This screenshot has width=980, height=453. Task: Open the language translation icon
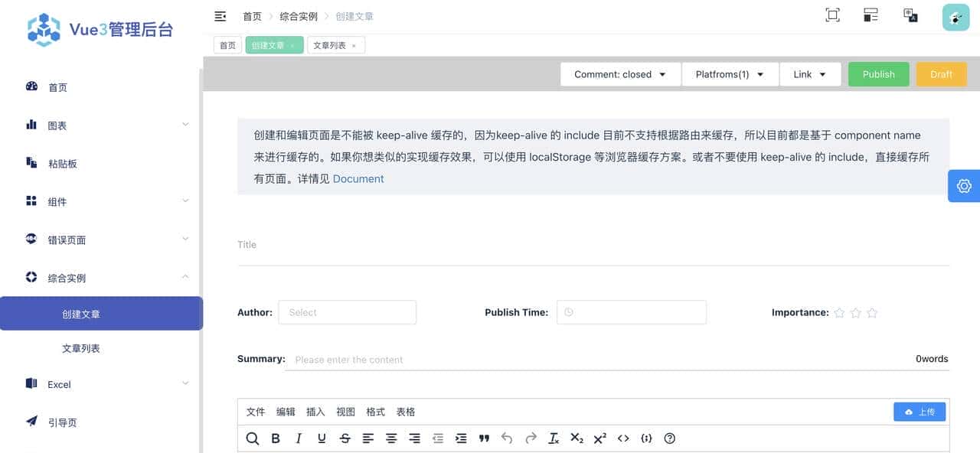click(910, 15)
